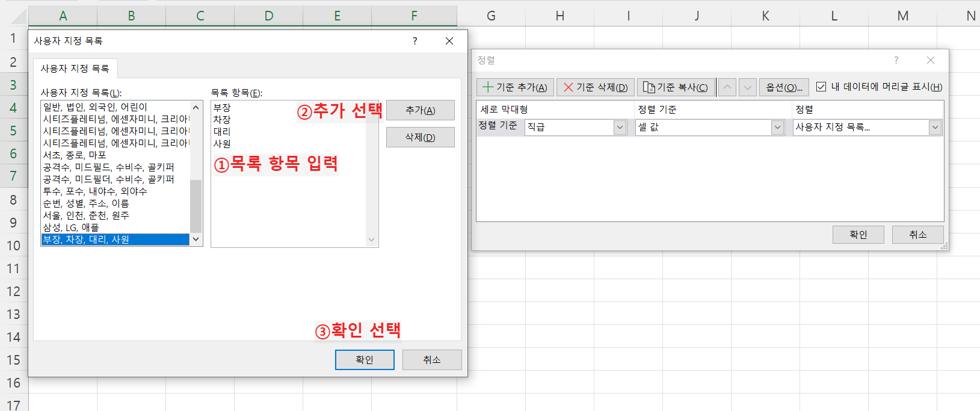The height and width of the screenshot is (411, 980).
Task: Click the 기준 복사 button in 정렬 dialog
Action: tap(676, 87)
